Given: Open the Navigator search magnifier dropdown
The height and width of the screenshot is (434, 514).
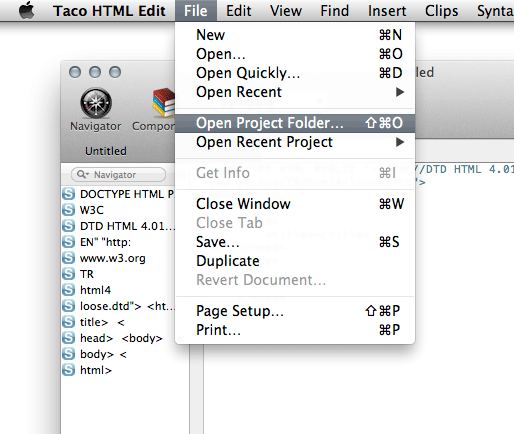Looking at the screenshot, I should click(x=83, y=174).
